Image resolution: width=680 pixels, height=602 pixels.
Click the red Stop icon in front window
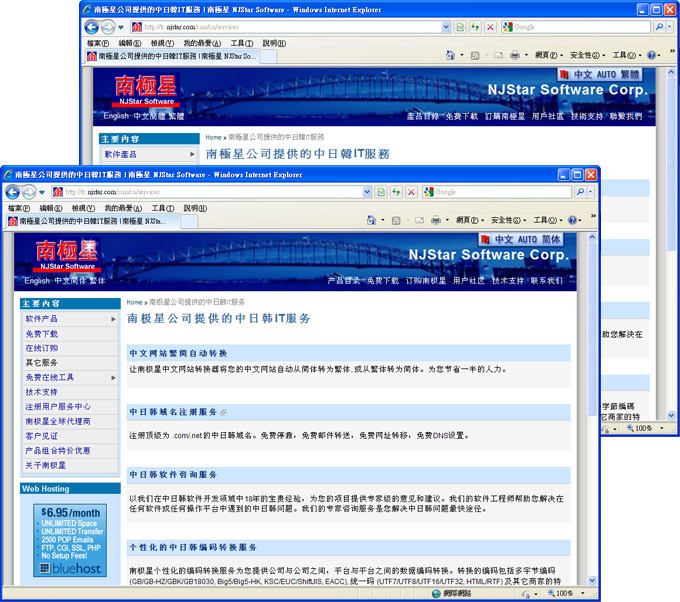pyautogui.click(x=412, y=192)
